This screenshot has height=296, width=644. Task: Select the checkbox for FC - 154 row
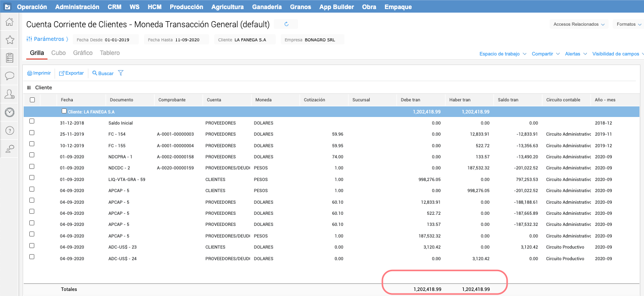(32, 133)
